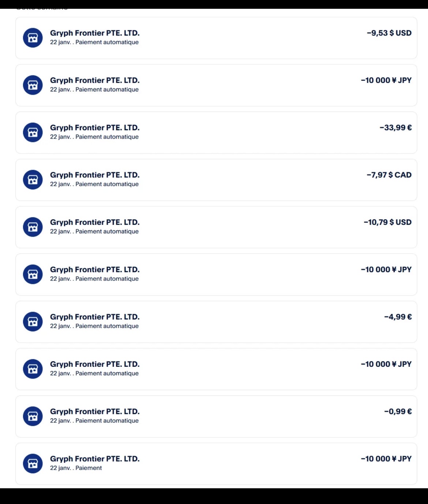Viewport: 428px width, 504px height.
Task: Click the −4,99 € amount text
Action: (398, 317)
